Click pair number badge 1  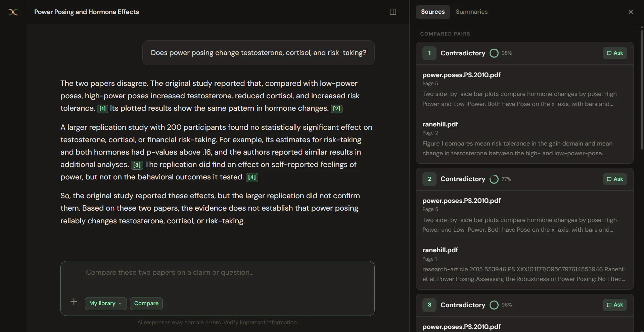[429, 53]
